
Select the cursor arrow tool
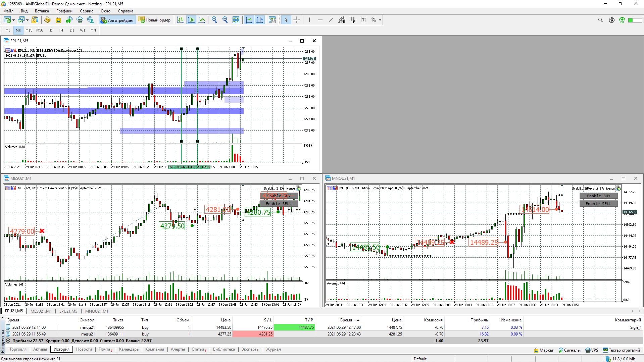click(286, 20)
